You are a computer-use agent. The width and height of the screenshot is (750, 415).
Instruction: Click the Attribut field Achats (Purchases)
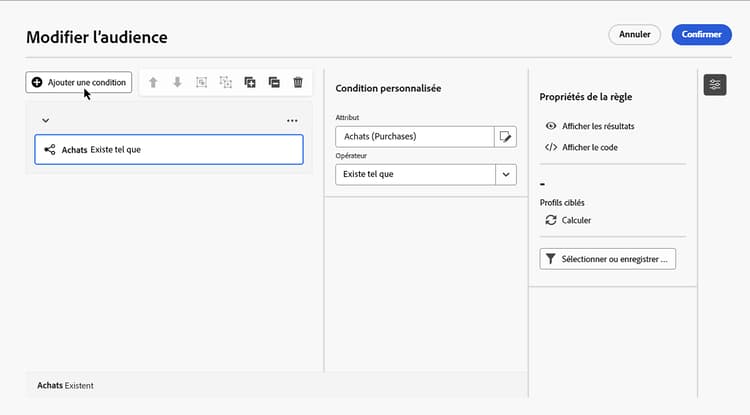[415, 136]
